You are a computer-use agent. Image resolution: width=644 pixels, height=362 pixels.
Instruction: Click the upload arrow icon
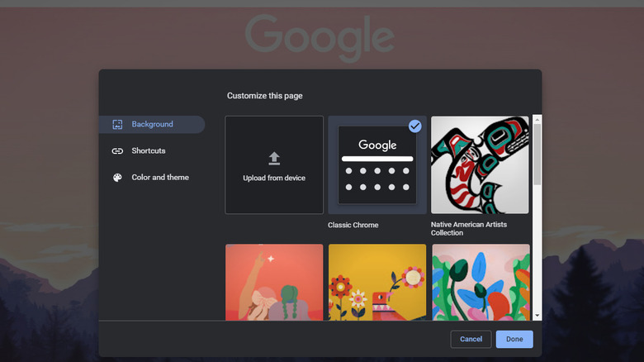[x=274, y=159]
